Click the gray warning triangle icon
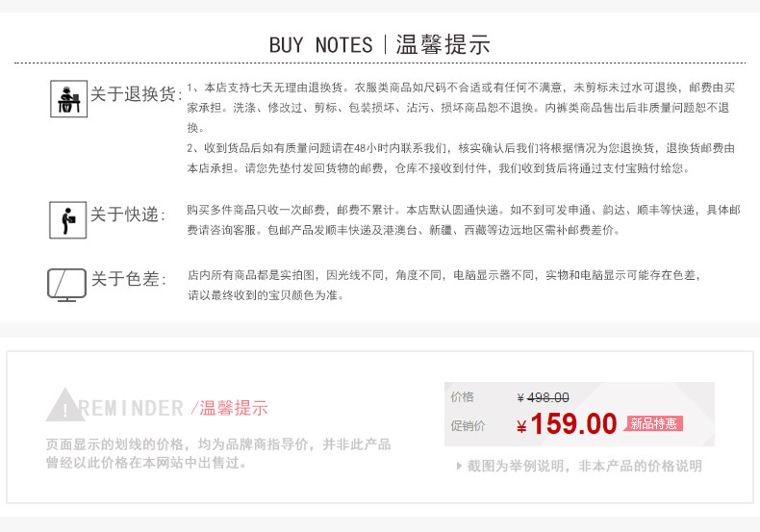The width and height of the screenshot is (760, 532). pyautogui.click(x=64, y=405)
